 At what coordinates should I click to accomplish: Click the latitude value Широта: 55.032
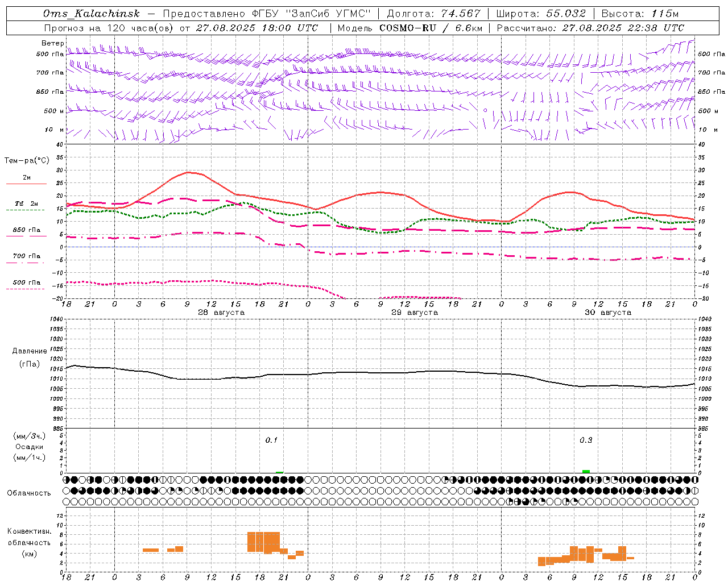click(x=540, y=14)
